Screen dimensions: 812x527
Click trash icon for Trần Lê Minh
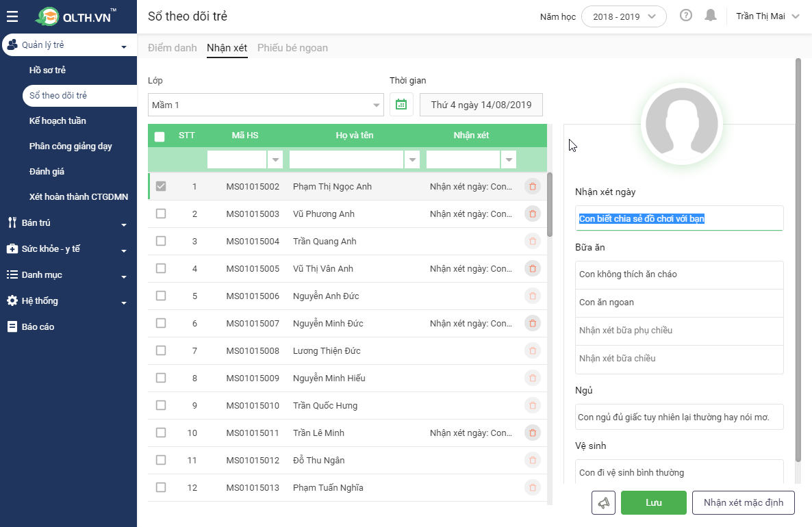click(x=532, y=433)
